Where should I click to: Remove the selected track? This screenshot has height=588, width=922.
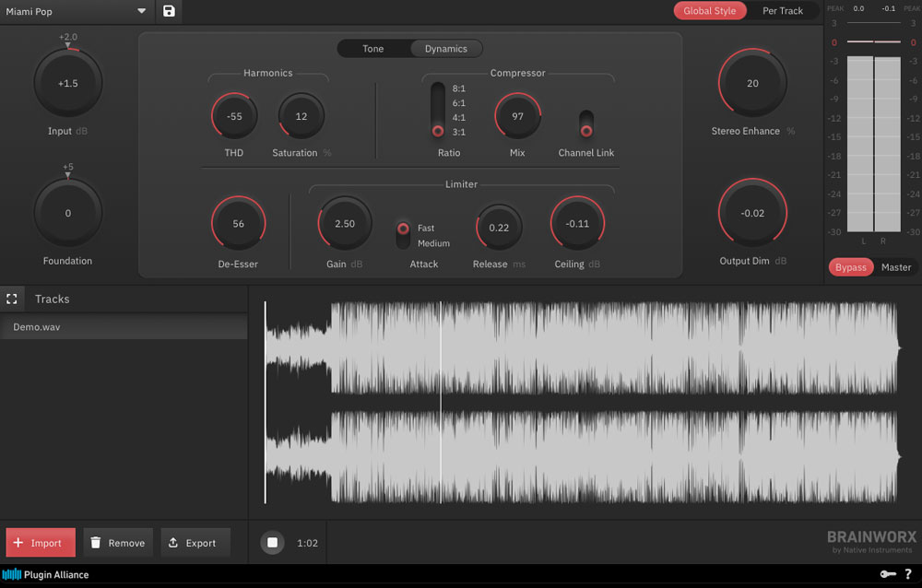[x=118, y=542]
